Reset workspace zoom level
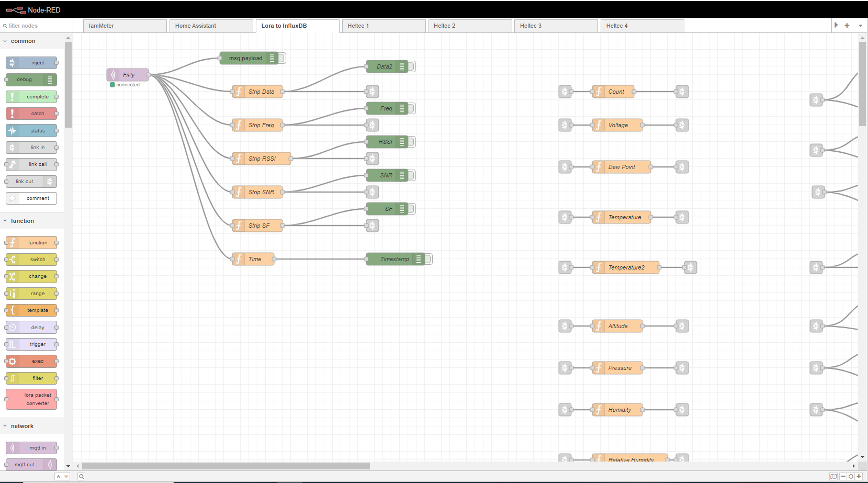Viewport: 868px width, 483px height. 851,476
